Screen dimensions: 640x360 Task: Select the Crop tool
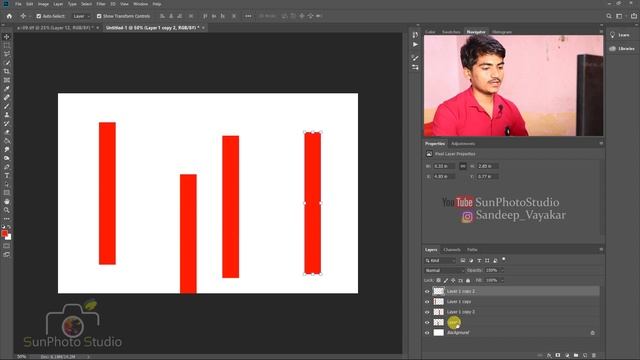coord(7,71)
